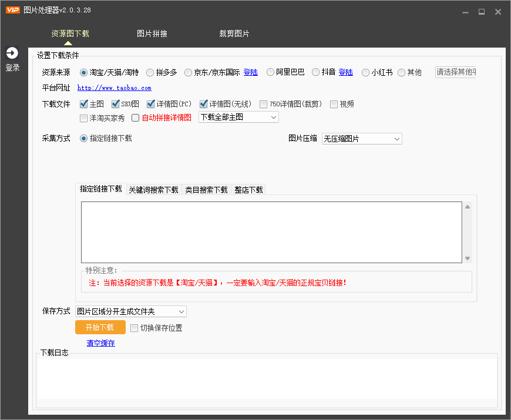The width and height of the screenshot is (511, 420).
Task: Uncheck the SKU图 checkbox
Action: click(115, 104)
